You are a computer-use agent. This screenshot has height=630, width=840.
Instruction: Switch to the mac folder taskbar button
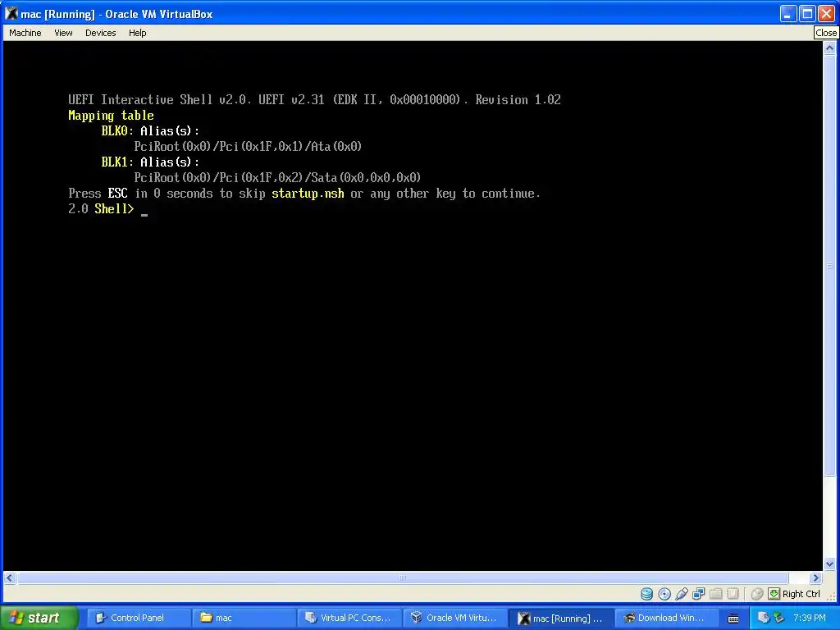pos(243,618)
